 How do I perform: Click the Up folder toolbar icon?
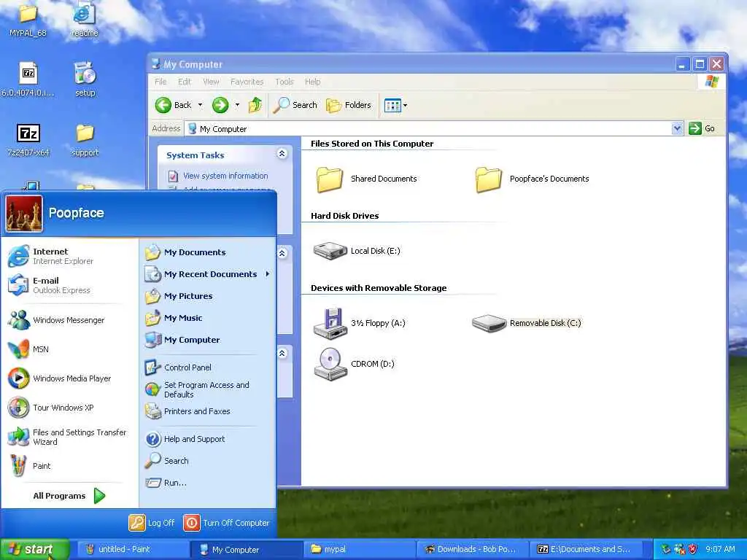click(x=255, y=105)
